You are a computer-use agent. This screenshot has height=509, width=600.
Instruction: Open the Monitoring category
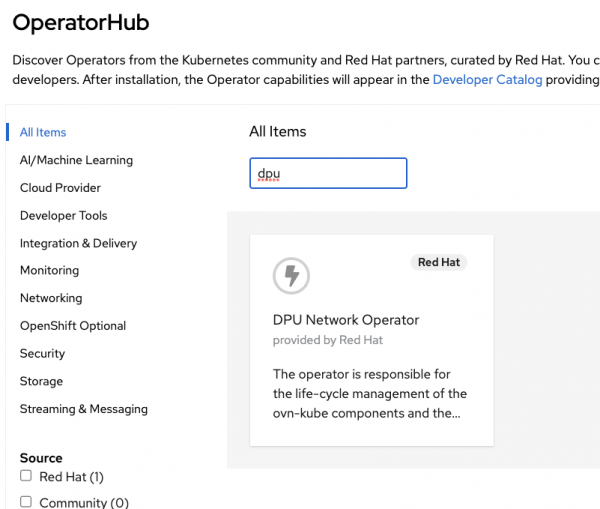click(x=49, y=270)
